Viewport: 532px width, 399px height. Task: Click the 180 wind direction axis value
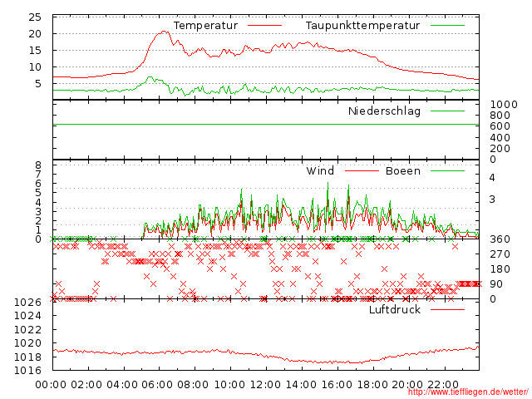click(500, 269)
